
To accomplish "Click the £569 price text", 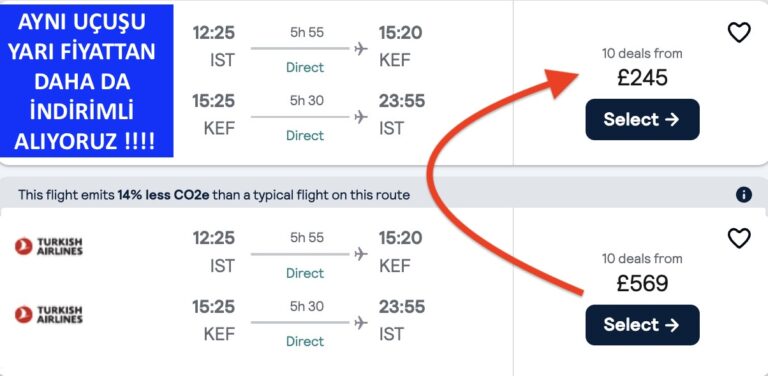I will [x=642, y=283].
